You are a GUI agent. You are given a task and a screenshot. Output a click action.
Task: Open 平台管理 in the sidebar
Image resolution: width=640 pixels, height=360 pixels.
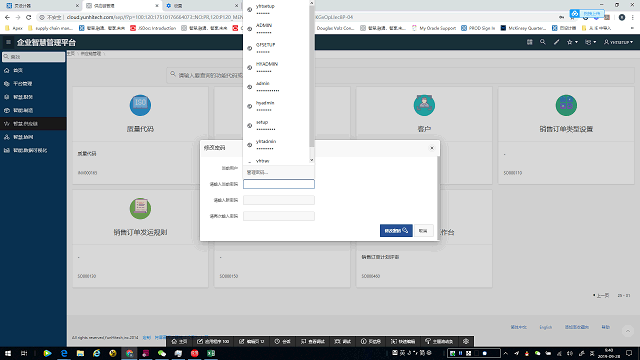coord(33,84)
